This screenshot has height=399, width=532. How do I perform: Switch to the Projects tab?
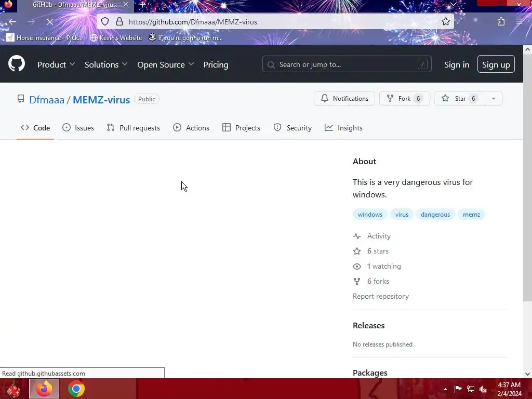click(x=241, y=128)
